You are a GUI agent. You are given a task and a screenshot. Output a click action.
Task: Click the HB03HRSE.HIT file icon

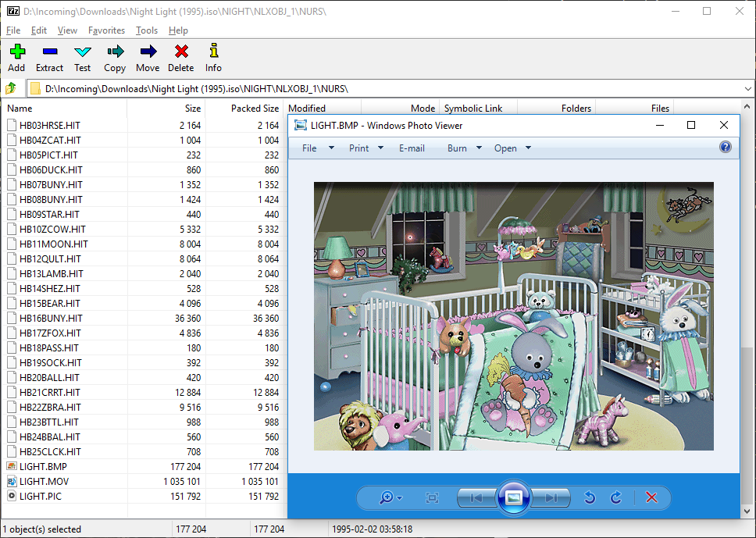(12, 126)
